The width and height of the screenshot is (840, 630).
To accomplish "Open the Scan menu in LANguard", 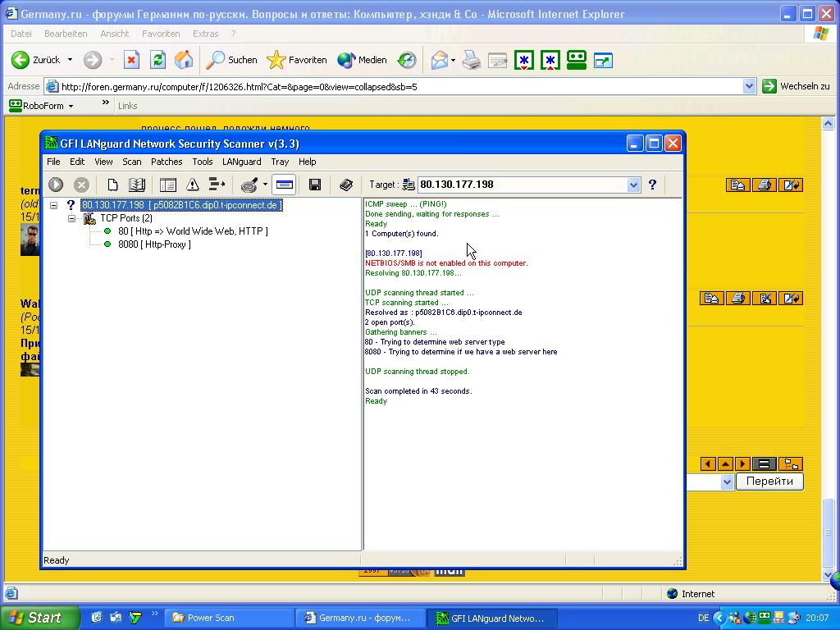I will tap(132, 162).
